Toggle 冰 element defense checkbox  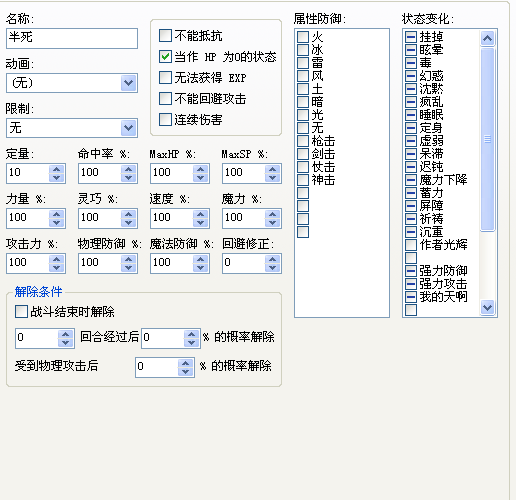pyautogui.click(x=303, y=50)
